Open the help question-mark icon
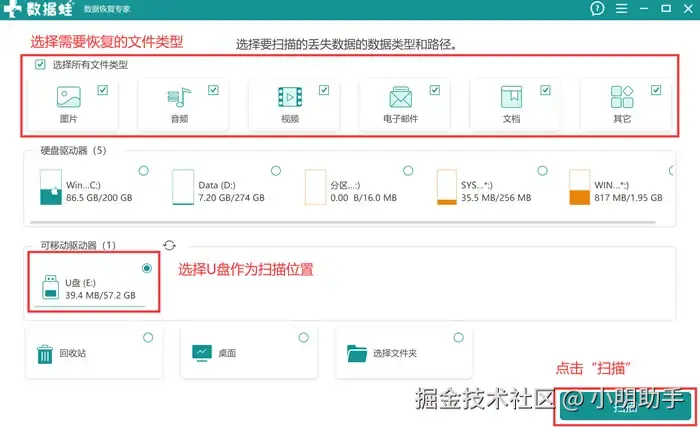The image size is (700, 427). coord(597,8)
